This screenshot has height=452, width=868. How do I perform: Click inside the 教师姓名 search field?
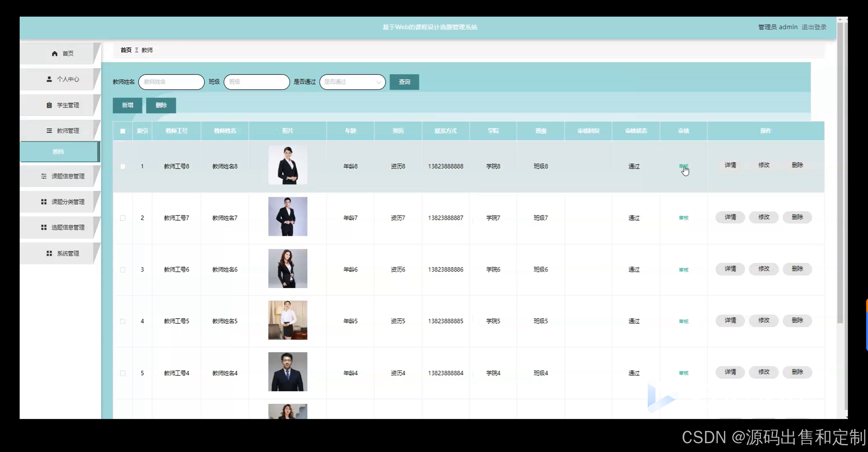[x=171, y=82]
